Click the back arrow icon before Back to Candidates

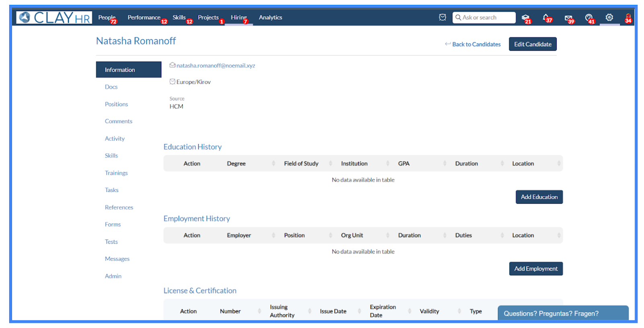[448, 44]
